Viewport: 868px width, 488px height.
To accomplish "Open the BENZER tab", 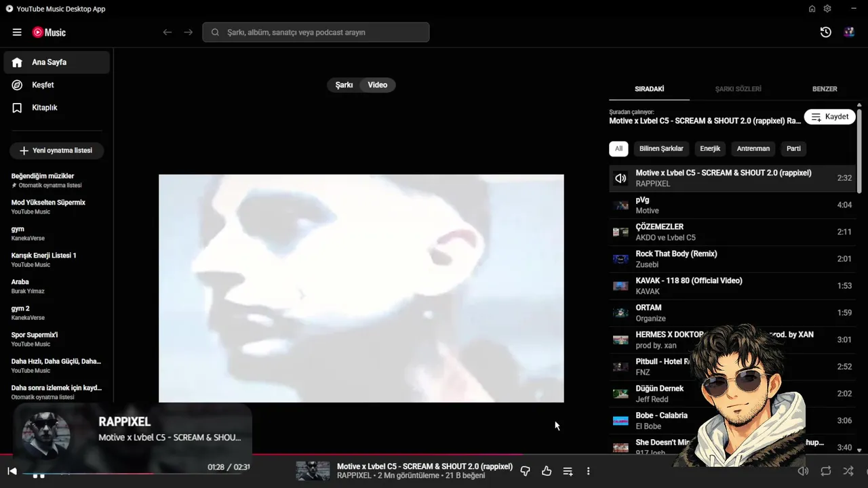I will 825,89.
